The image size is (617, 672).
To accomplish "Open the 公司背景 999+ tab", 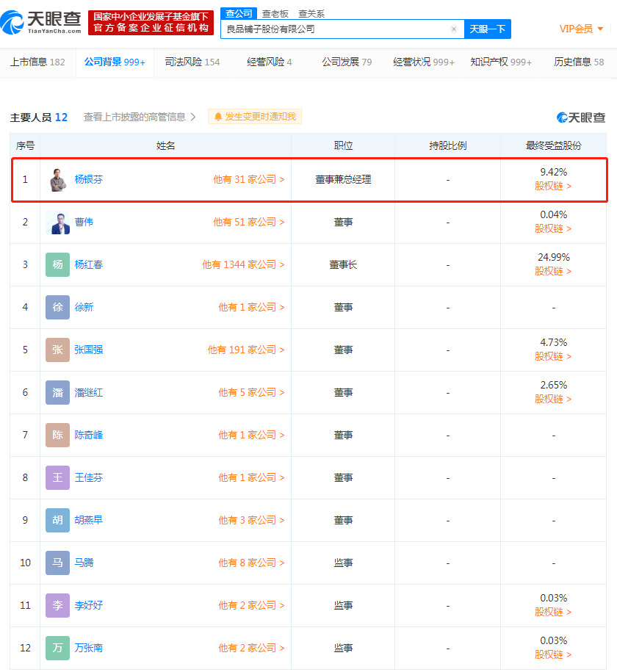I will click(x=115, y=62).
